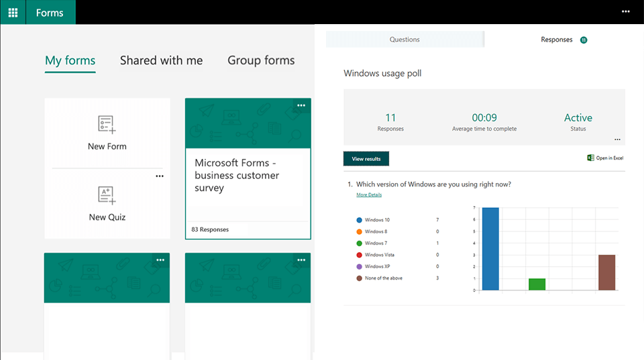
Task: Open ellipsis menu above New Quiz tile
Action: pos(160,176)
